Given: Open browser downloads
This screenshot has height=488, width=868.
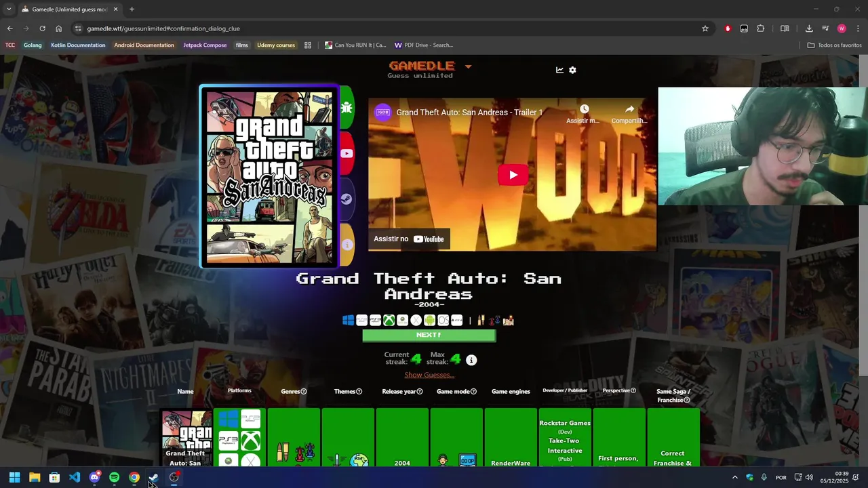Looking at the screenshot, I should pos(809,28).
